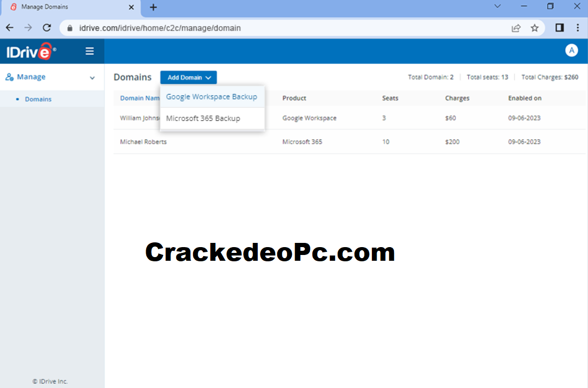The width and height of the screenshot is (588, 388).
Task: Click the IDrive logo
Action: coord(32,52)
